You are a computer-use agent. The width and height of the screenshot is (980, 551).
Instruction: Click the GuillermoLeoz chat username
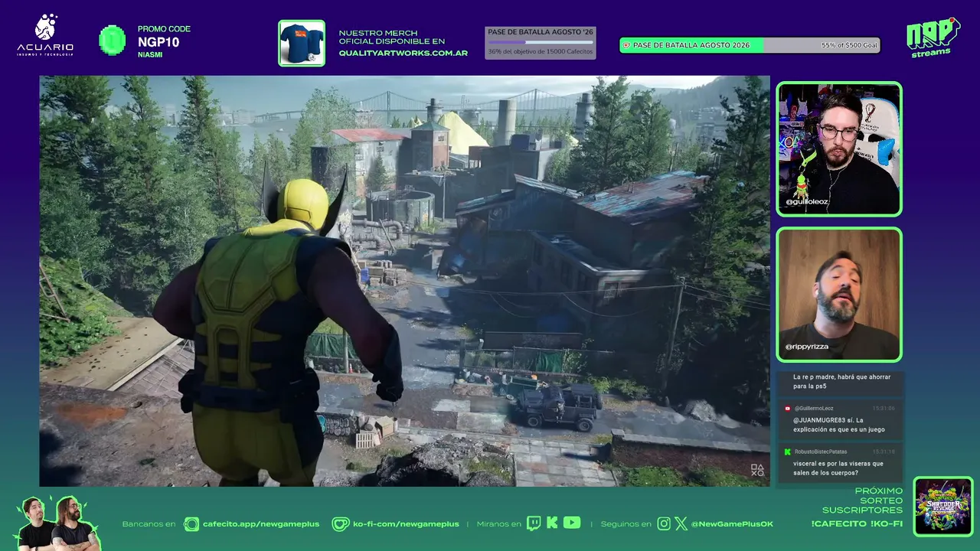pos(814,409)
